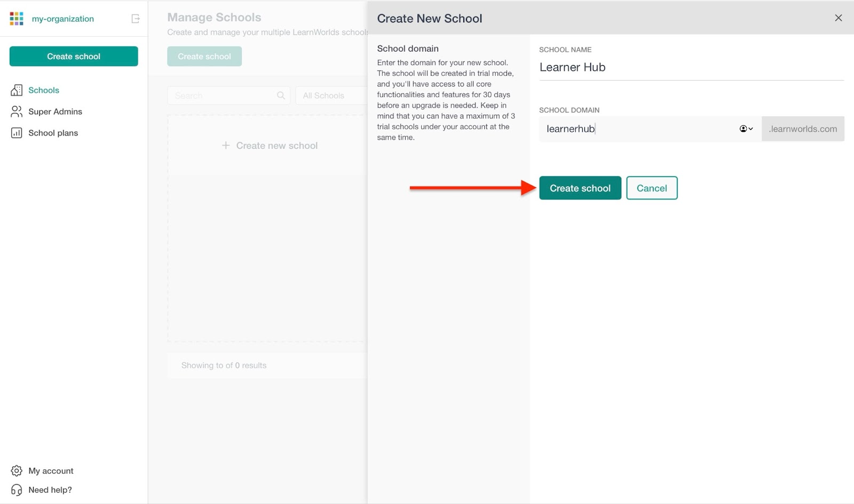
Task: Confirm with the dialog Create school button
Action: point(580,188)
